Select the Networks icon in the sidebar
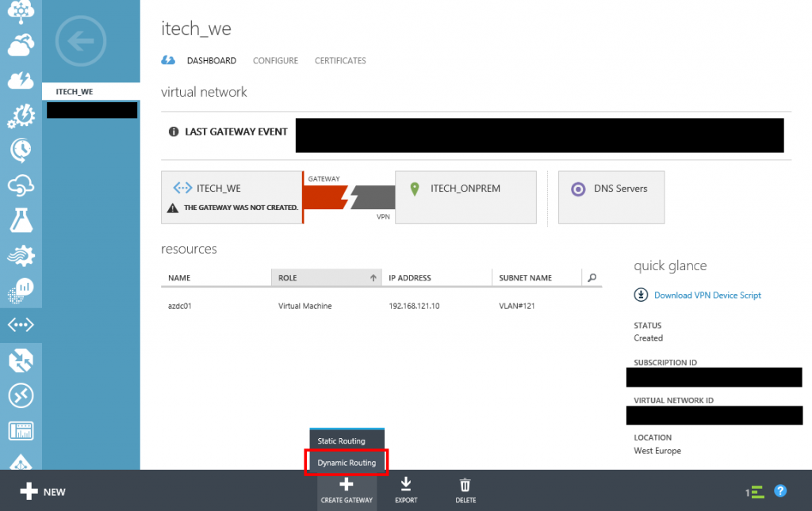This screenshot has height=511, width=812. tap(21, 324)
